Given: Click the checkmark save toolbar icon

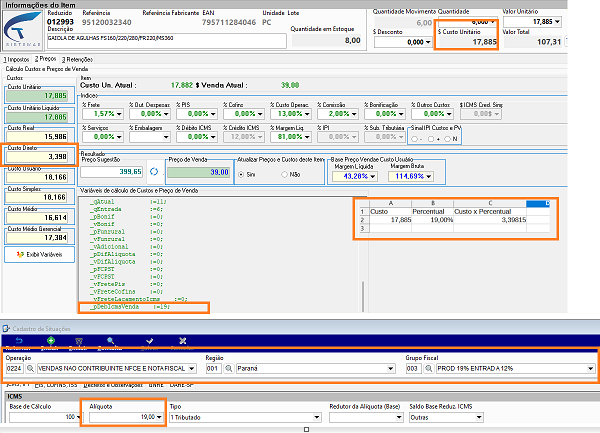Looking at the screenshot, I should [x=149, y=340].
